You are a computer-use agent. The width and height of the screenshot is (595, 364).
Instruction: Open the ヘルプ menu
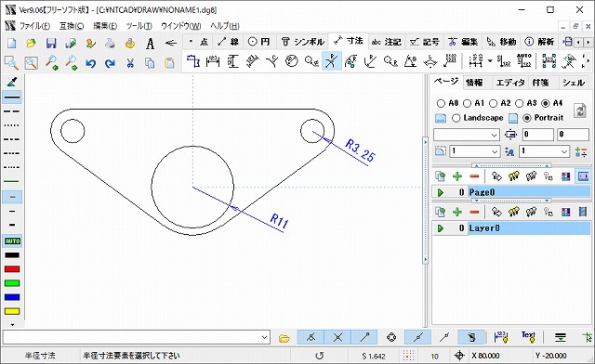225,26
